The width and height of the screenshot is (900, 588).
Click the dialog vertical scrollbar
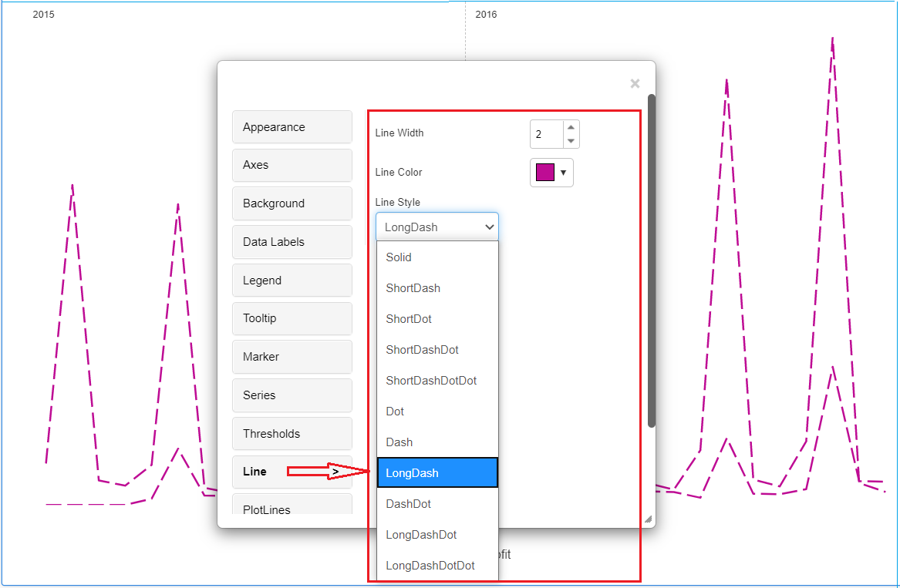click(652, 262)
